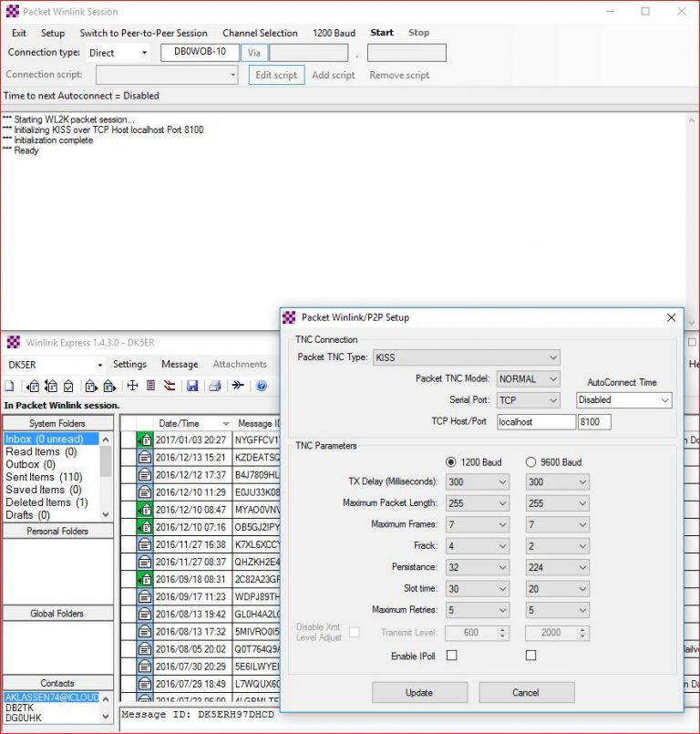700x734 pixels.
Task: Click the message icon for 2017/01/03 20:27
Action: click(144, 439)
